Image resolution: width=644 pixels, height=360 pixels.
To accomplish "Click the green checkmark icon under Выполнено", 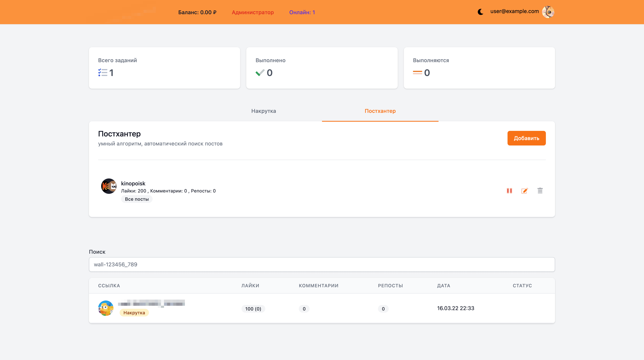I will pos(260,73).
